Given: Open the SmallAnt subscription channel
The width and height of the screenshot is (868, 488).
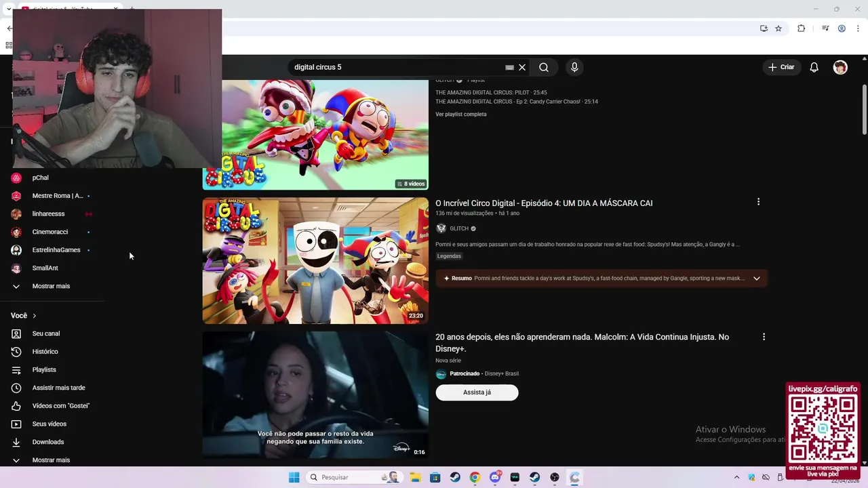Looking at the screenshot, I should click(x=45, y=268).
